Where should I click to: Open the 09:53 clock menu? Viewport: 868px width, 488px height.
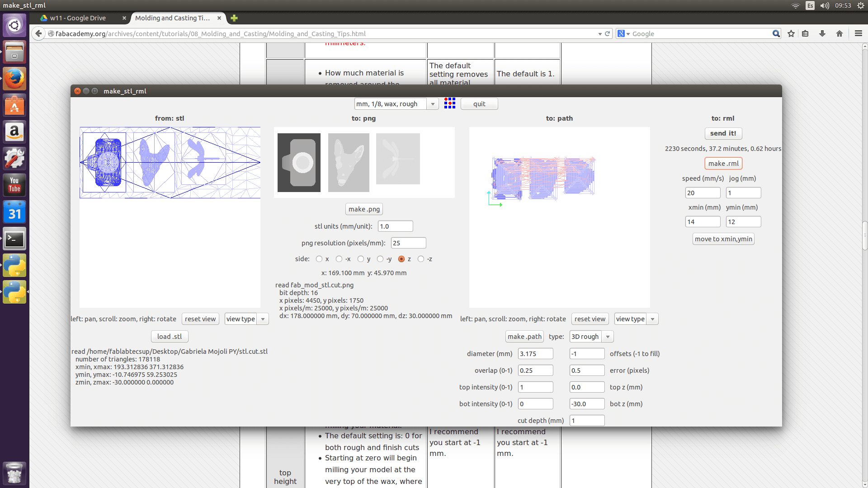(x=843, y=5)
